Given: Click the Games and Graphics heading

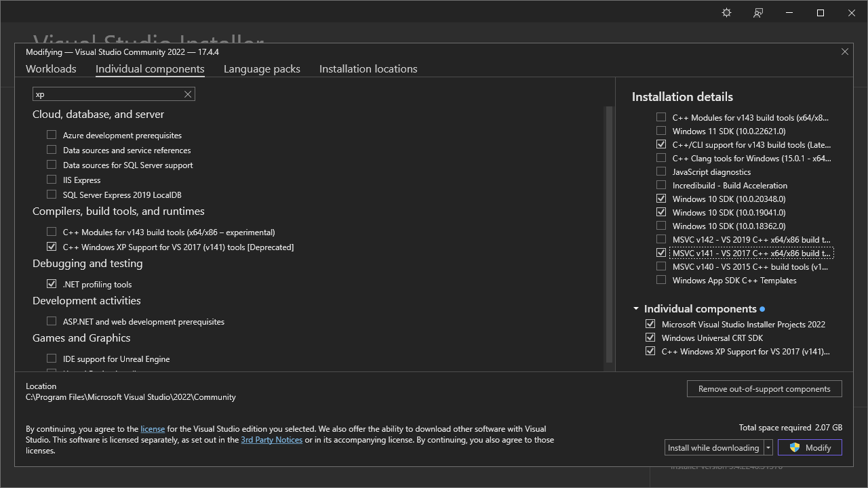Looking at the screenshot, I should 81,338.
